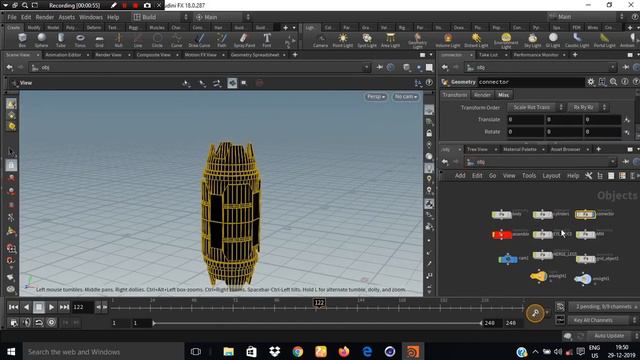Add a Distant Light from the shelf
Viewport: 640px width, 360px height.
(476, 40)
